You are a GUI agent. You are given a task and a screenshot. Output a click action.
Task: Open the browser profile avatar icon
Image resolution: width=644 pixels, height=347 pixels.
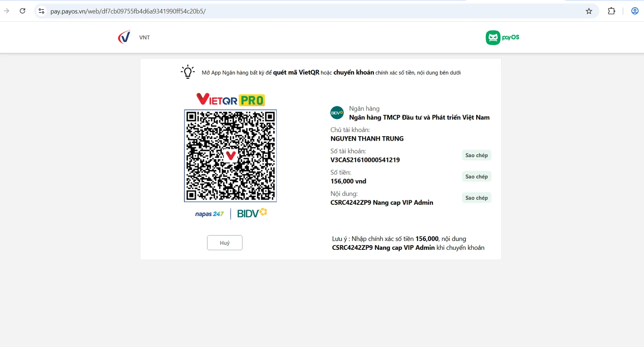(x=635, y=11)
